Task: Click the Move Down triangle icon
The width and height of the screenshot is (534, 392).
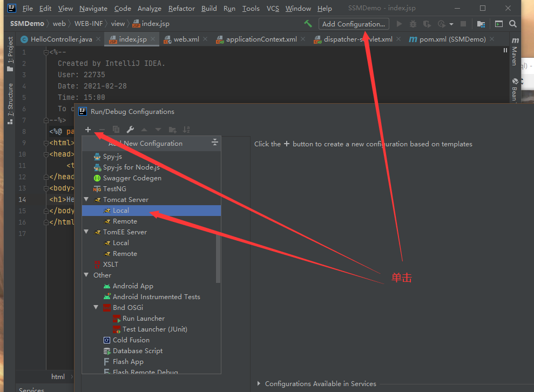Action: (158, 130)
